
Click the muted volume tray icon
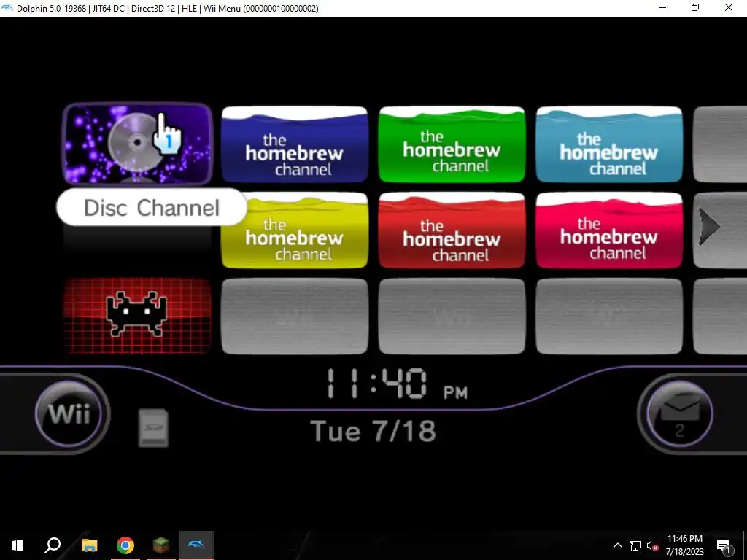(x=653, y=545)
